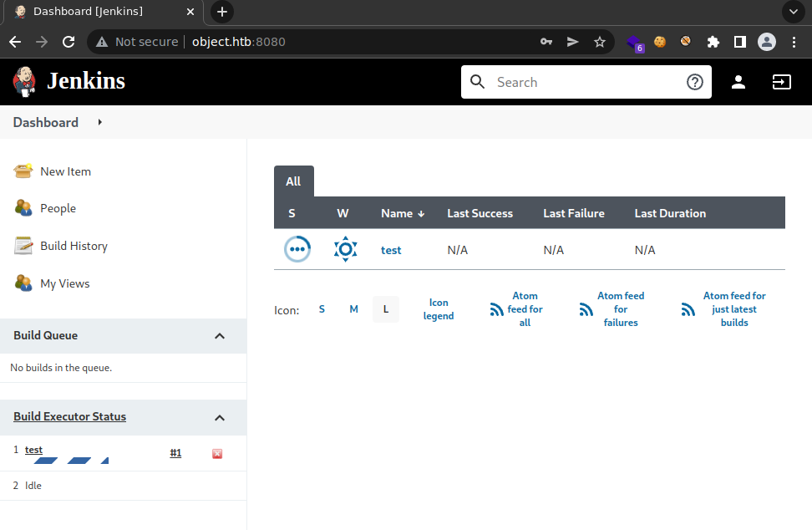Select large icon size L
Screen dimensions: 812x530
point(385,309)
